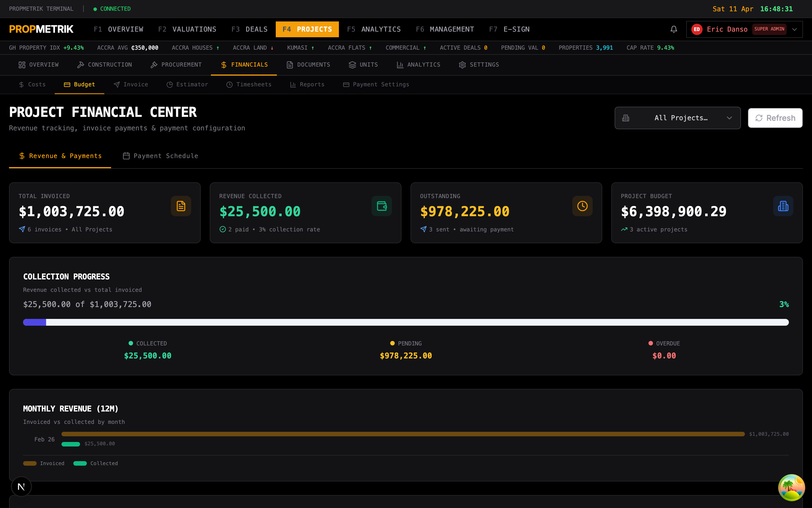Click the $978,225.00 pending amount

click(x=406, y=356)
